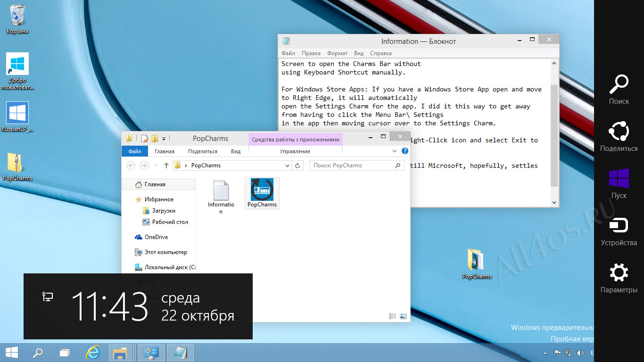Click the volume speaker tray icon

[x=580, y=353]
